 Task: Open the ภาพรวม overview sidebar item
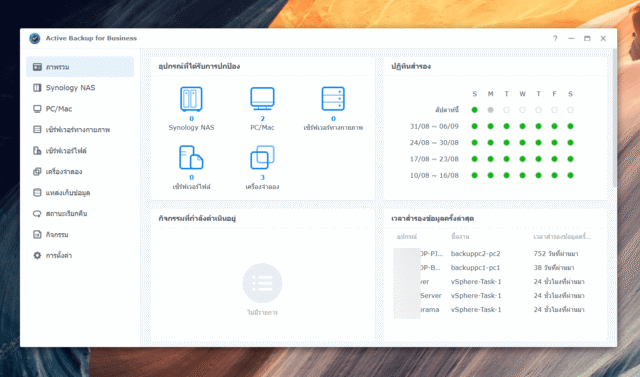(x=80, y=67)
